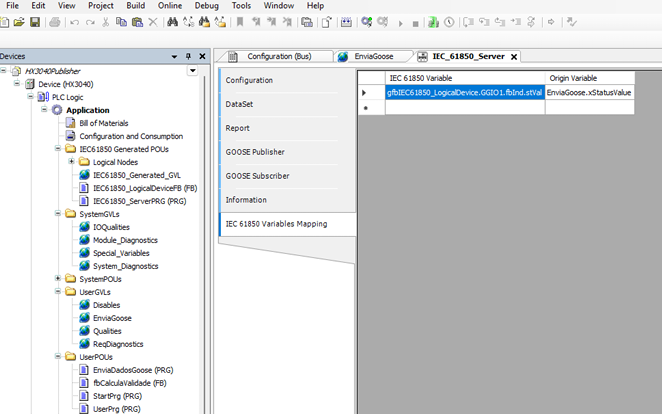Click the Print icon in toolbar
The image size is (662, 414).
pyautogui.click(x=55, y=22)
